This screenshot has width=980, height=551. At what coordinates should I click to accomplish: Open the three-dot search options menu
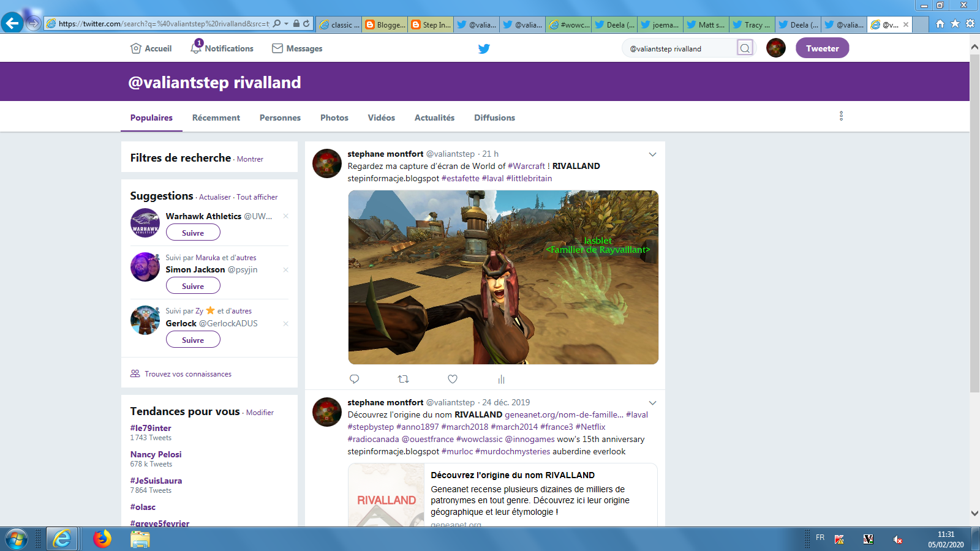tap(841, 116)
